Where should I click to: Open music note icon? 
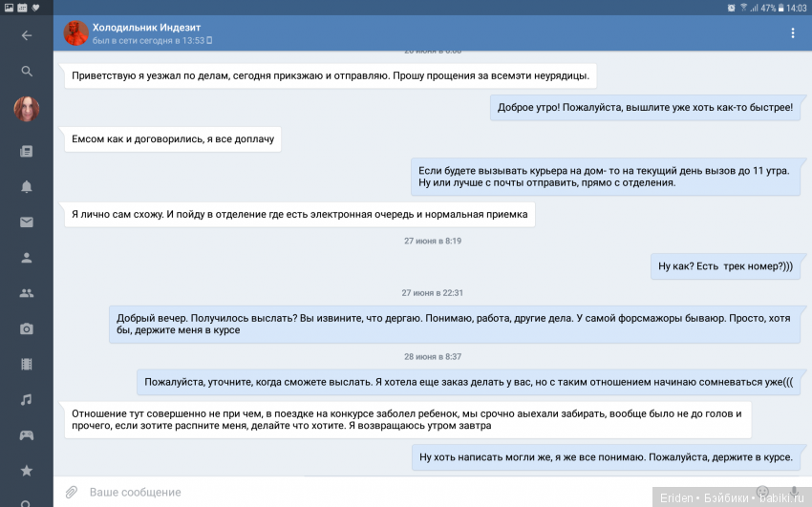coord(26,399)
